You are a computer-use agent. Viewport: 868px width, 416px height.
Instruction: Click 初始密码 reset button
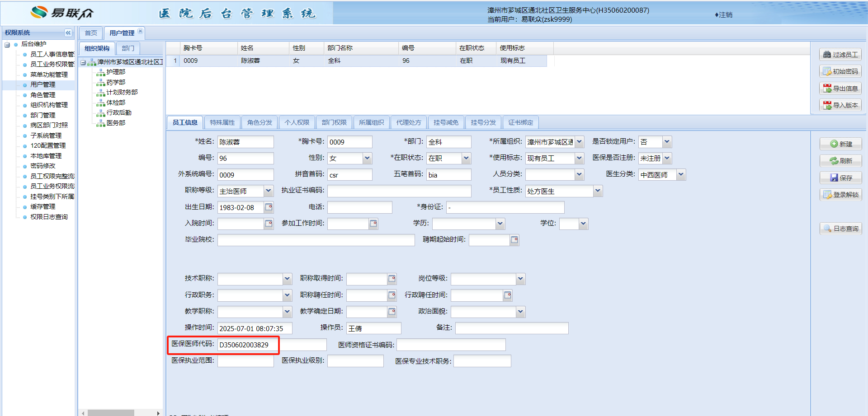[840, 71]
